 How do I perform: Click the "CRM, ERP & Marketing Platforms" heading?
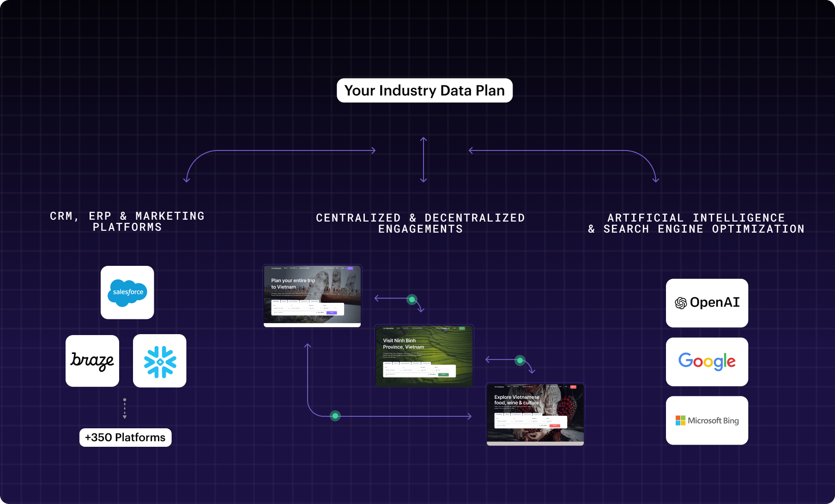[127, 222]
